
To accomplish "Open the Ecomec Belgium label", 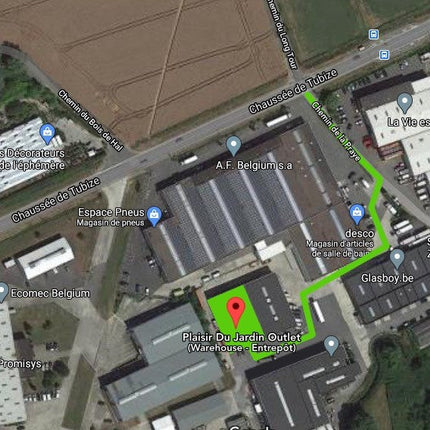I will click(50, 293).
